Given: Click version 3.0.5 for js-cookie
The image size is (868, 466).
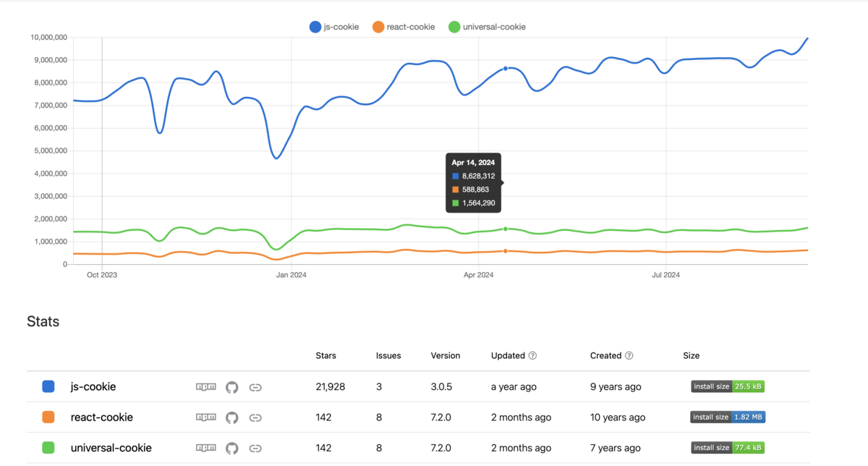Looking at the screenshot, I should coord(441,387).
